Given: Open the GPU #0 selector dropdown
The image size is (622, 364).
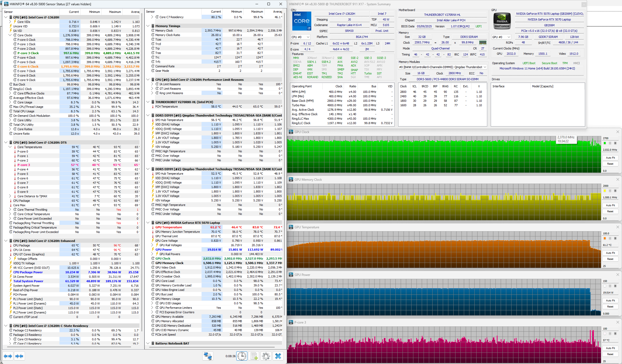Looking at the screenshot, I should click(x=501, y=37).
